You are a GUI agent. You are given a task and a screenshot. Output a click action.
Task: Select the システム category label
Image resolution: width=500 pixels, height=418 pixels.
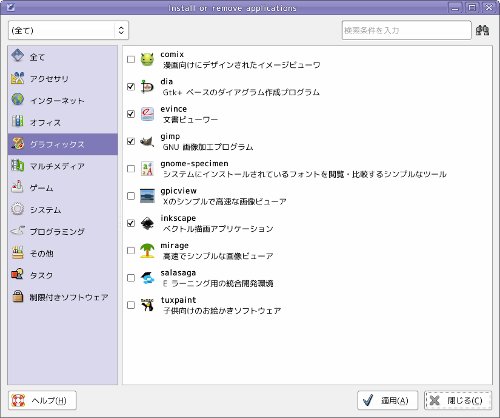45,210
